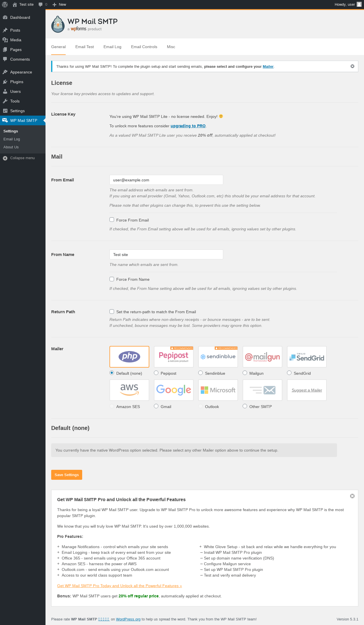Select the Pepipost mailer logo
The height and width of the screenshot is (625, 364).
(x=174, y=357)
